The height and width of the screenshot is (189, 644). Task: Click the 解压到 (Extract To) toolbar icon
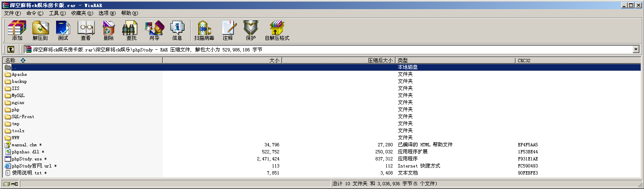click(40, 30)
